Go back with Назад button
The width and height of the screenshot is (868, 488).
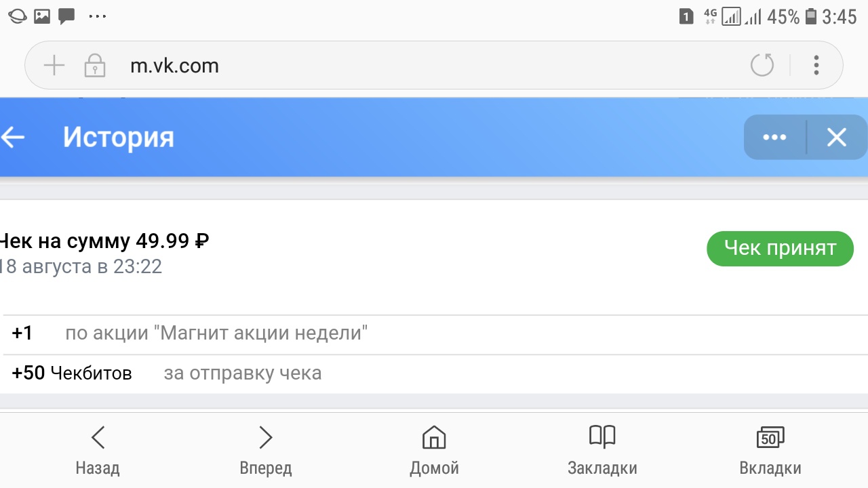click(98, 450)
